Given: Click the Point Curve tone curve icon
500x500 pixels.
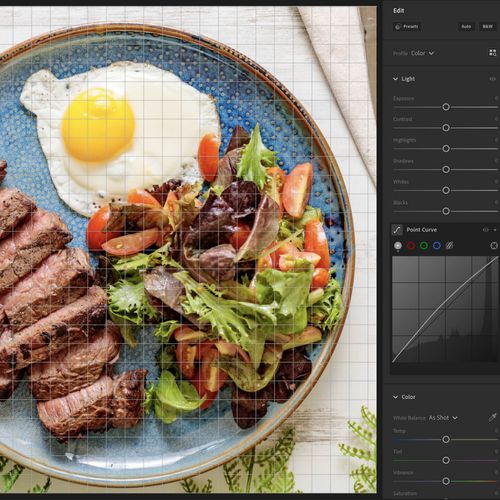Looking at the screenshot, I should (x=397, y=230).
